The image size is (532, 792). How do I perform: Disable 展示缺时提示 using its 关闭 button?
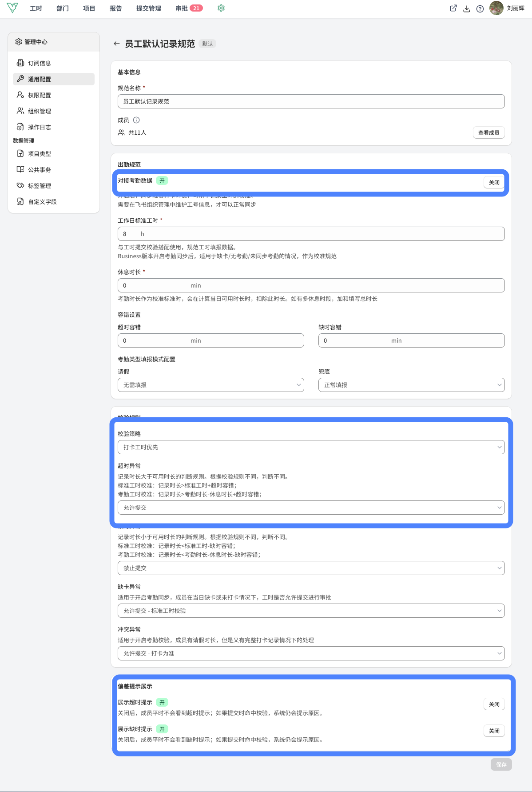coord(494,731)
